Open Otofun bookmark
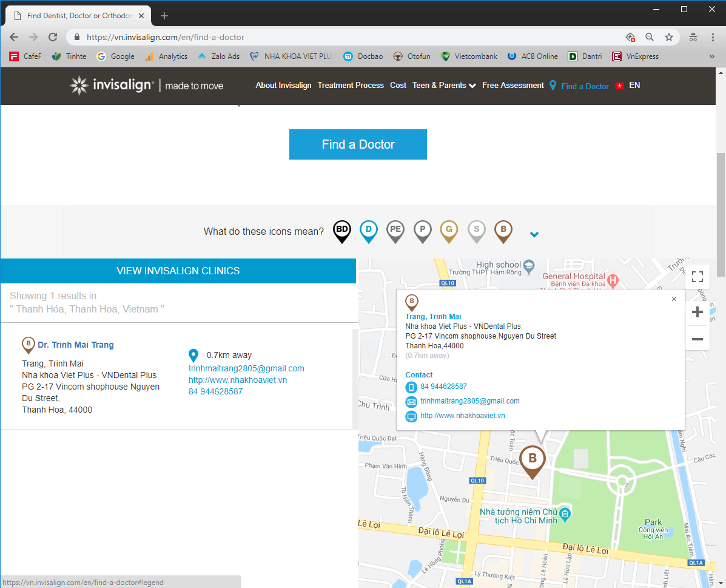The height and width of the screenshot is (588, 726). (x=412, y=56)
